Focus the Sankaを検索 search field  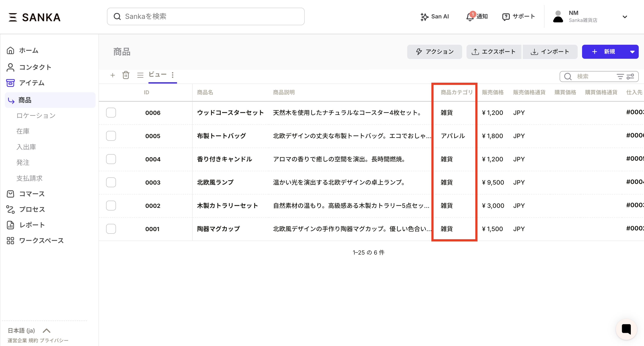pyautogui.click(x=206, y=16)
